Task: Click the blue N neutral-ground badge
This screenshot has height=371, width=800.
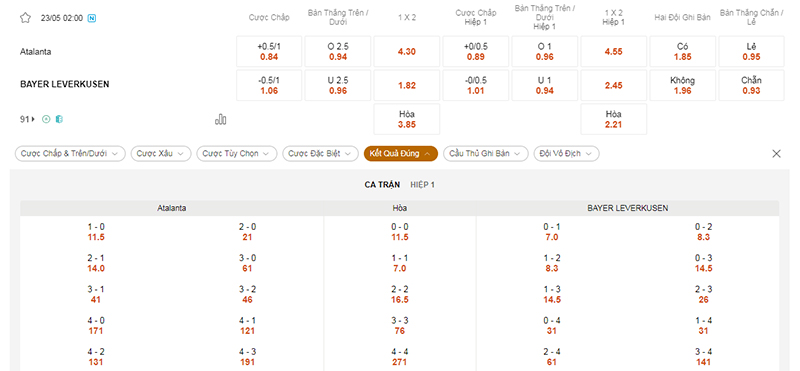Action: [x=92, y=18]
